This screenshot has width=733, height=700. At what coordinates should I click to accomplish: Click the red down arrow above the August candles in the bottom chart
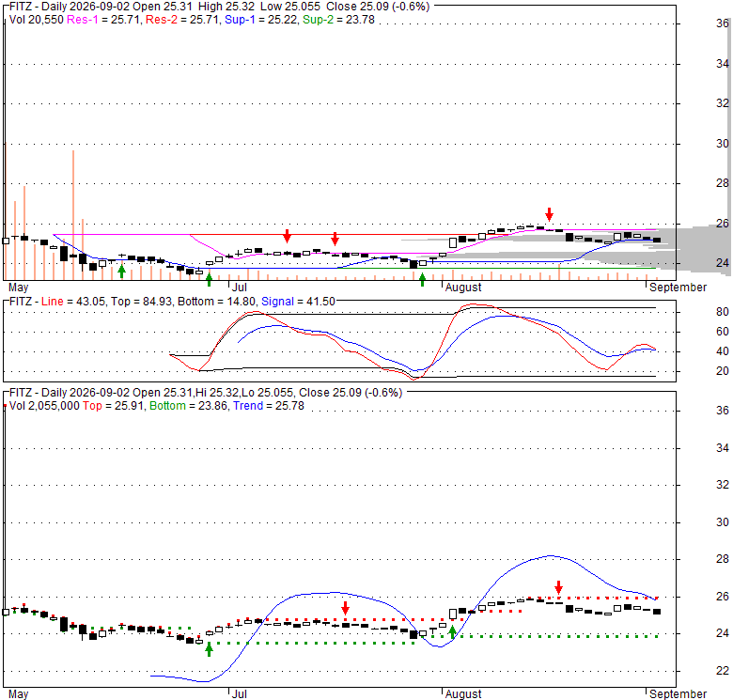(x=558, y=587)
